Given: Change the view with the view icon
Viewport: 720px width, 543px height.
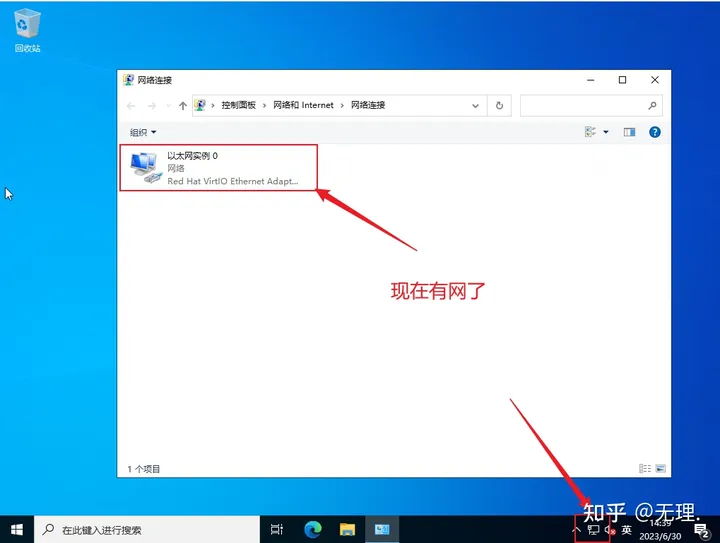Looking at the screenshot, I should (590, 132).
